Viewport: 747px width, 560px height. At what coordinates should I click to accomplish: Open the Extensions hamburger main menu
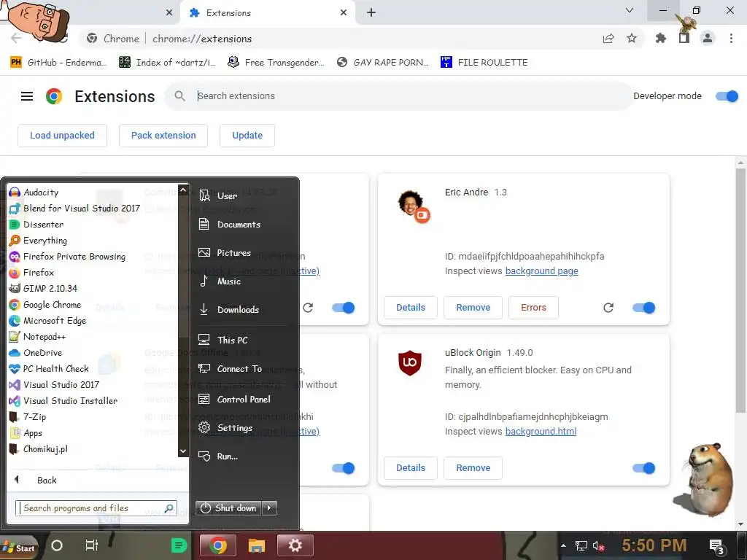[27, 96]
